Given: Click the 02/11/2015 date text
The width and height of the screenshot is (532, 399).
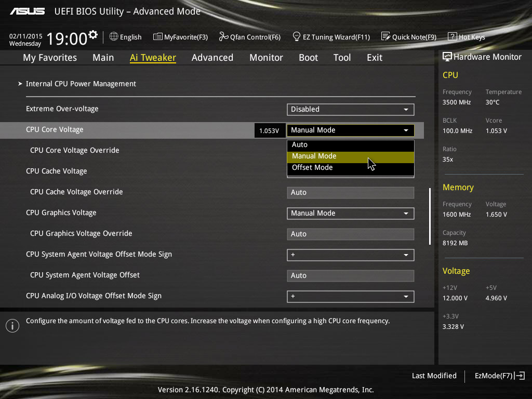Looking at the screenshot, I should tap(26, 36).
